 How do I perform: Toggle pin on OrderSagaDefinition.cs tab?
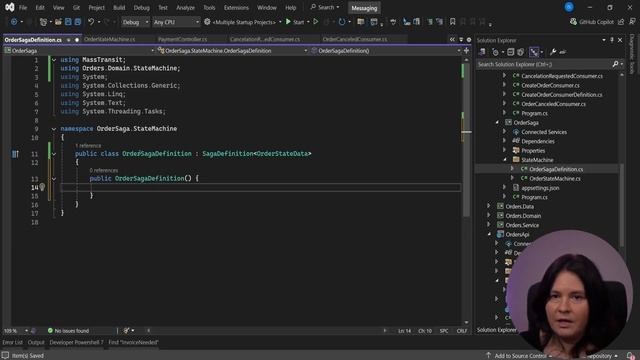pos(69,40)
